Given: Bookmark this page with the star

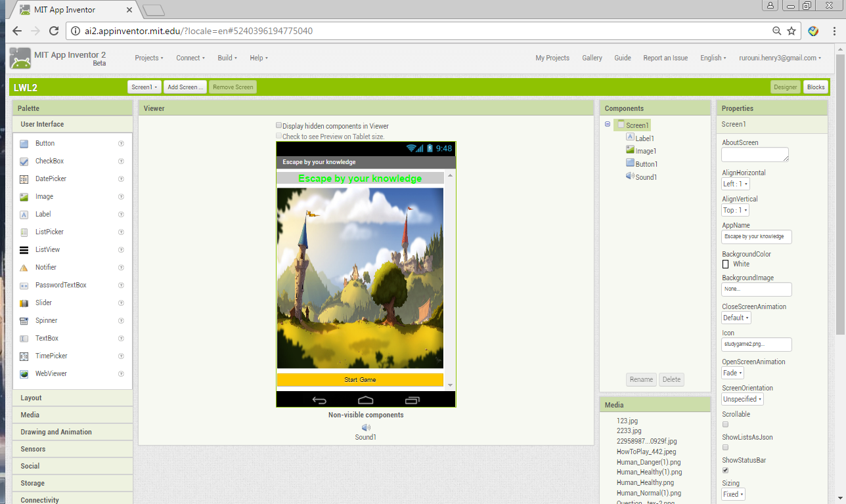Looking at the screenshot, I should click(791, 31).
